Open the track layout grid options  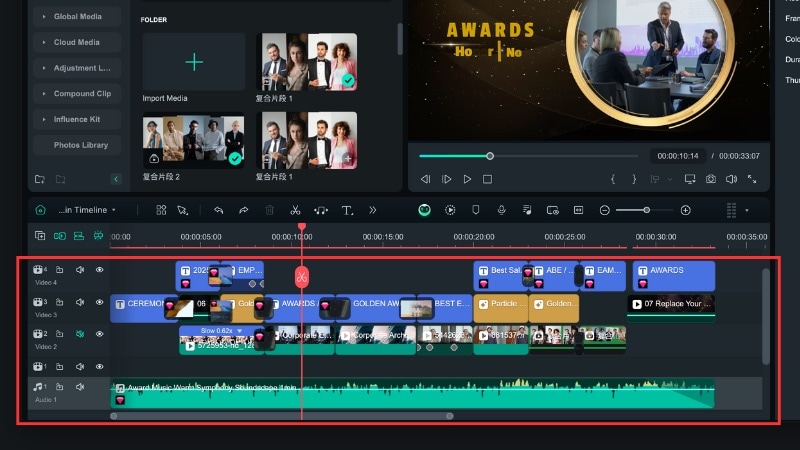point(732,210)
